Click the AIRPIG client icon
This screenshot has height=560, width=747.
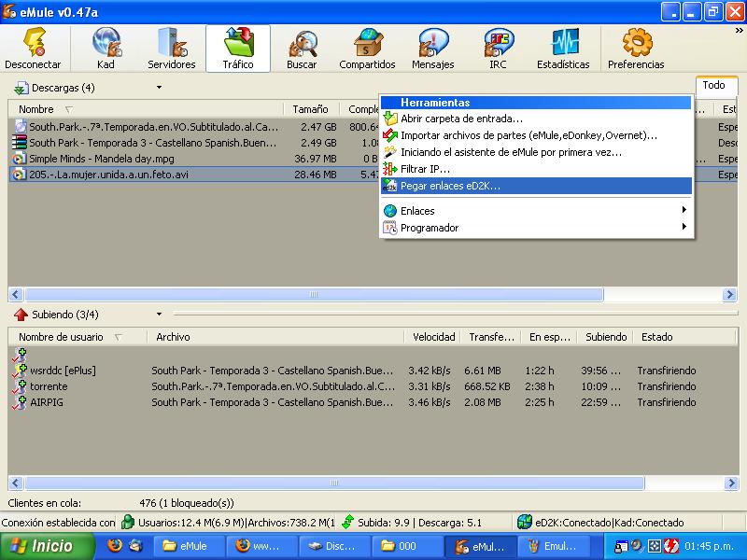(x=20, y=402)
